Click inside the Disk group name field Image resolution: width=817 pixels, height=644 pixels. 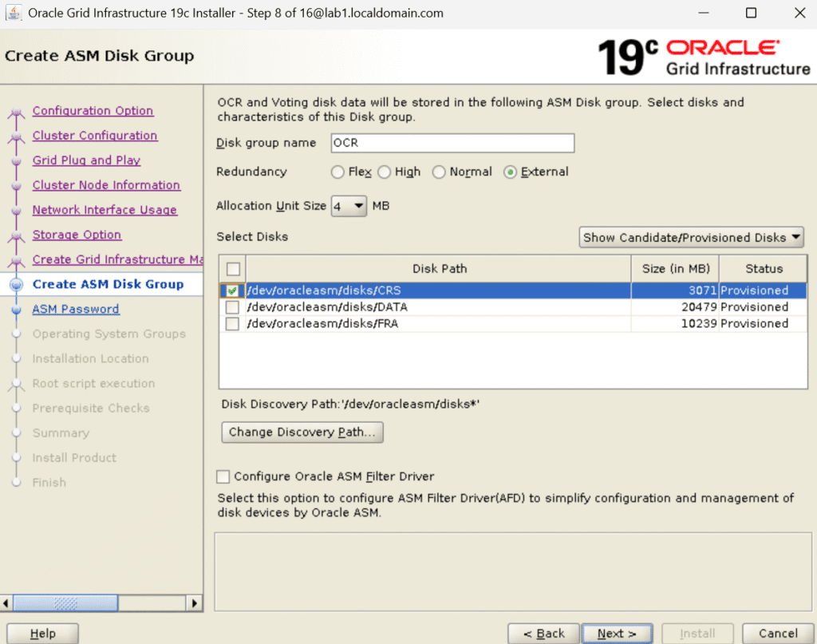452,143
